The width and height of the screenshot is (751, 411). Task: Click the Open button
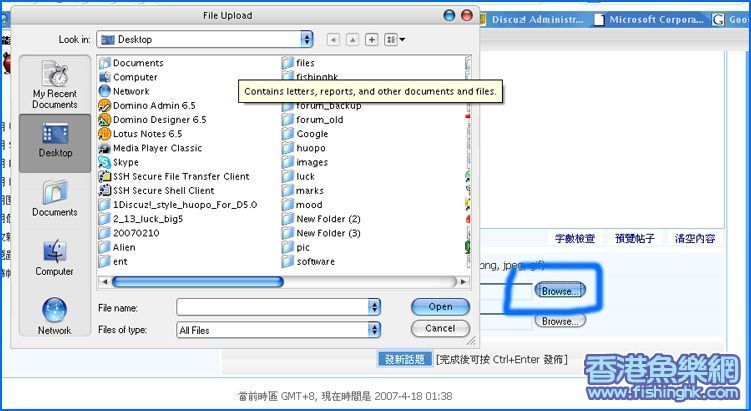pos(440,307)
